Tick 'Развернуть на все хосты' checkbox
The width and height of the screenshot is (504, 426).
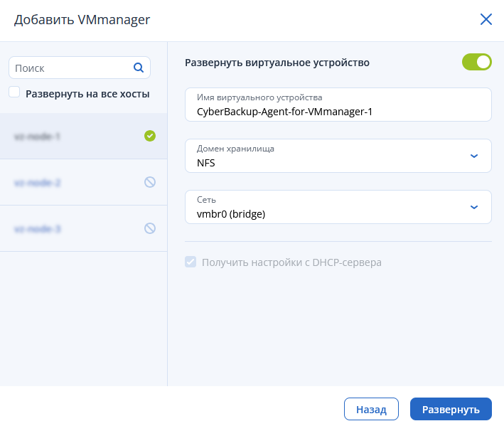[14, 92]
